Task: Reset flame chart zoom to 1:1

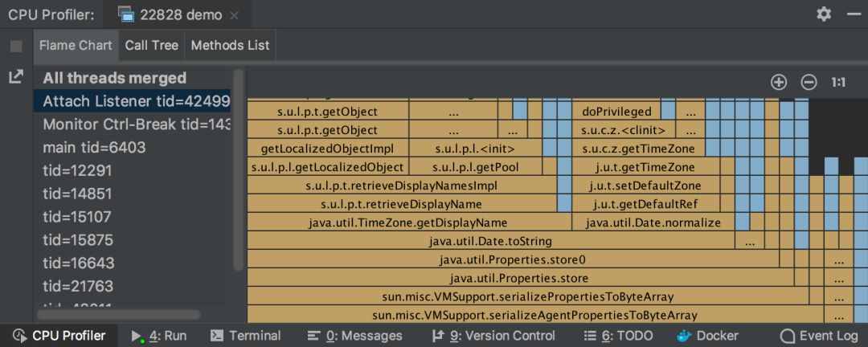Action: (838, 82)
